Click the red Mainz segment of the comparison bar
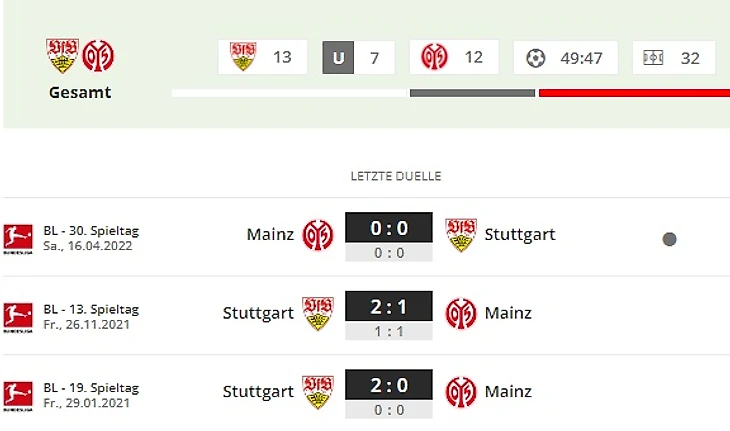This screenshot has height=431, width=730. [x=634, y=93]
